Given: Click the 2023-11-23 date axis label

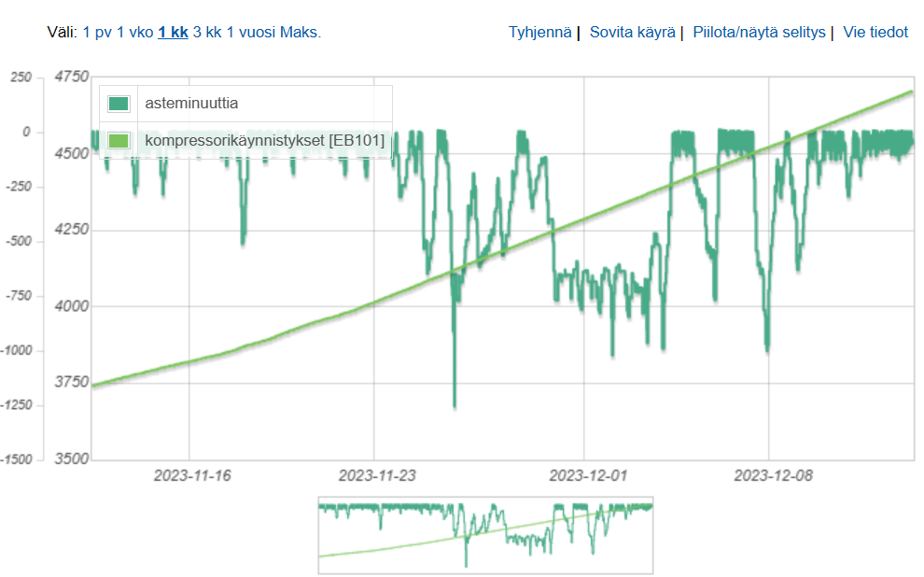Looking at the screenshot, I should tap(377, 475).
